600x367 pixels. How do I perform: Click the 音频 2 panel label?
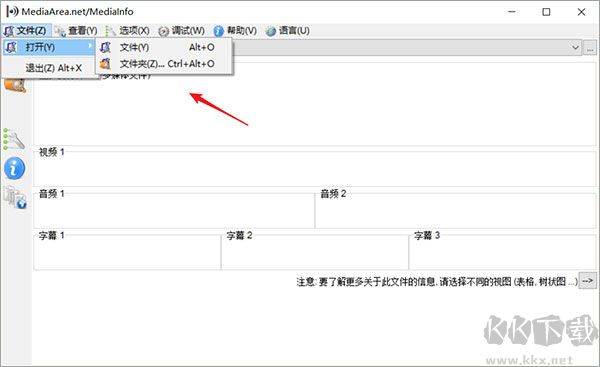333,194
